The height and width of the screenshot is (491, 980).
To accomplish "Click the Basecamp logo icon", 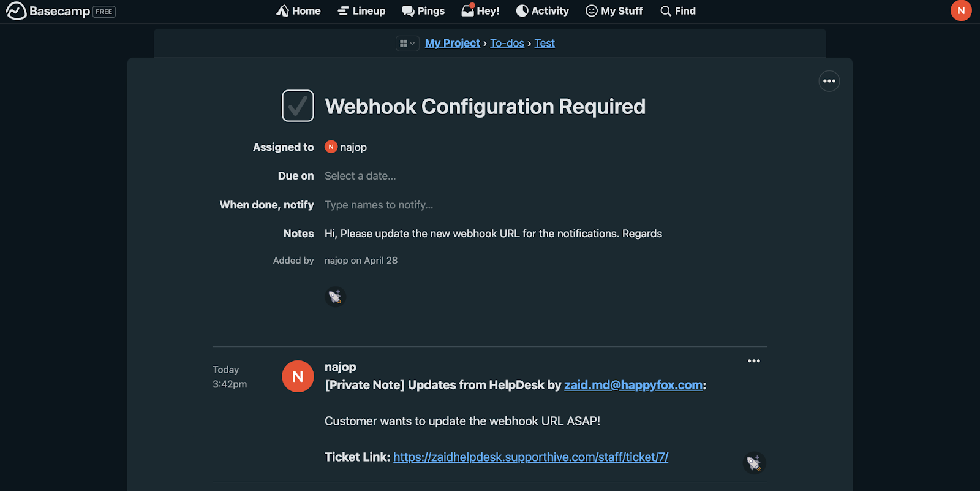I will [x=16, y=11].
